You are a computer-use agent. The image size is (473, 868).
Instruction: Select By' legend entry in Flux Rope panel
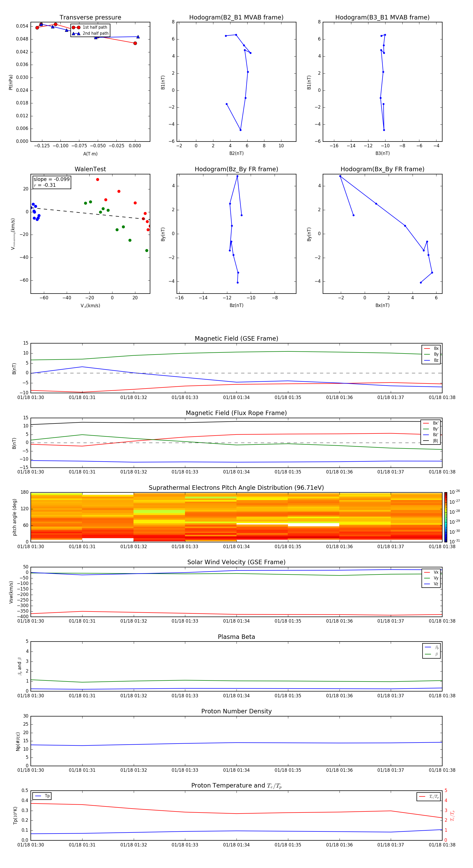(x=431, y=429)
